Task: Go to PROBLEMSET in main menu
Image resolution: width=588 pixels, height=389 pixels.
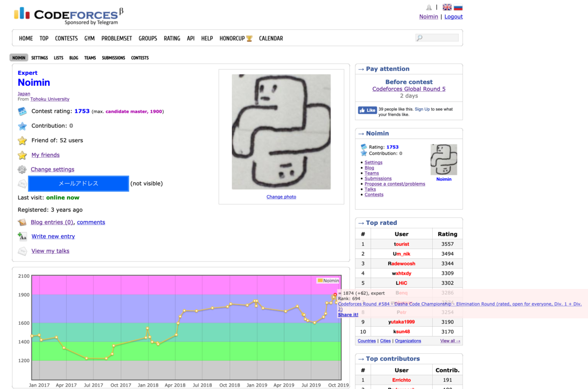Action: (x=117, y=38)
